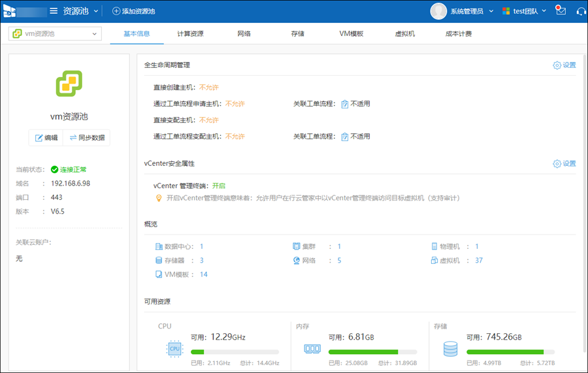Screen dimensions: 588x373
Task: Click the memory module icon
Action: (x=312, y=349)
